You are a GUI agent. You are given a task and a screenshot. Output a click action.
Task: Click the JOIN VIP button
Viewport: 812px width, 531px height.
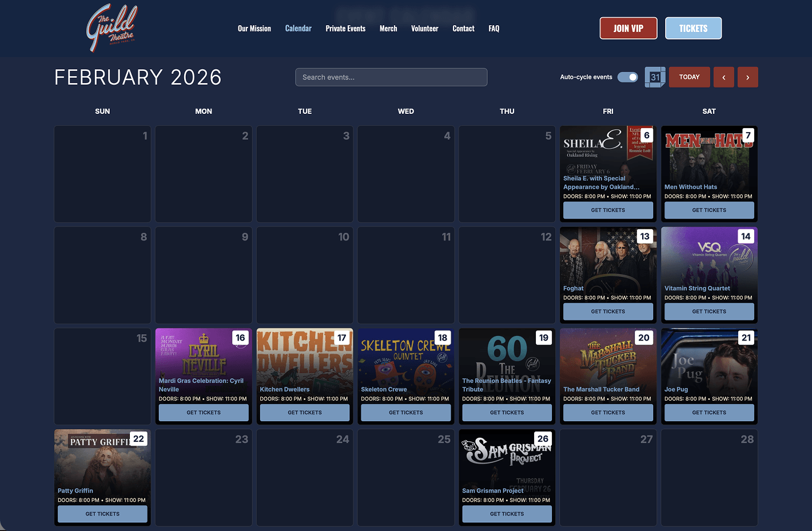[628, 28]
